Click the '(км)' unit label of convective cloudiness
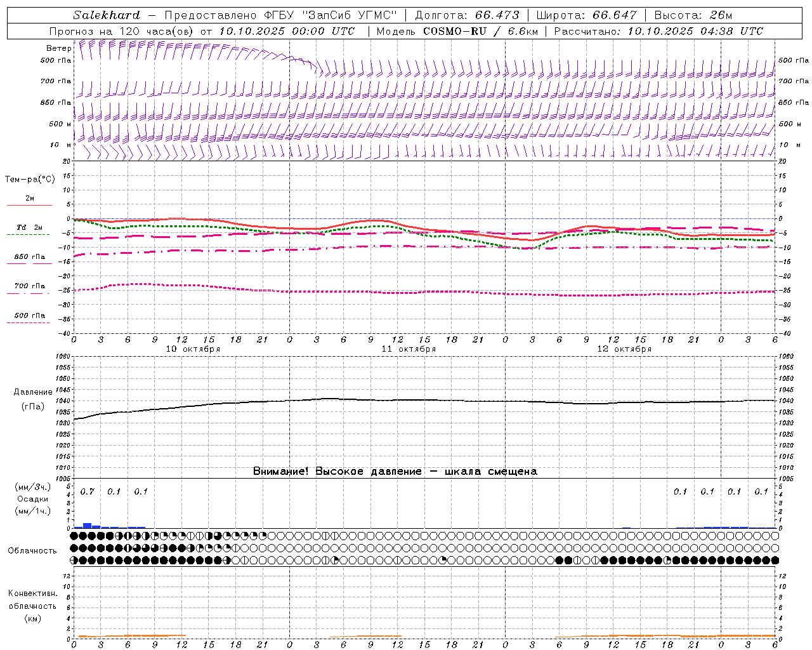The height and width of the screenshot is (650, 812). pos(32,618)
